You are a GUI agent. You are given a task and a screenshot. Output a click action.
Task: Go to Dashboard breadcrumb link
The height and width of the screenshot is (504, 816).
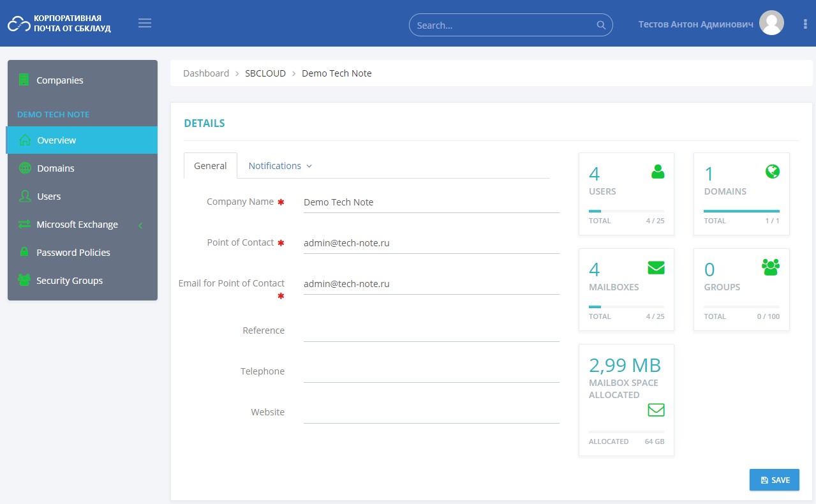[x=206, y=73]
